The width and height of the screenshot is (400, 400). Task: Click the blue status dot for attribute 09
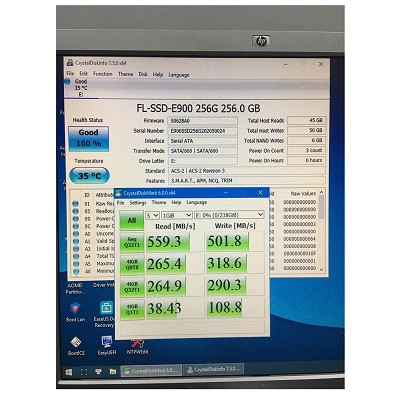[76, 219]
